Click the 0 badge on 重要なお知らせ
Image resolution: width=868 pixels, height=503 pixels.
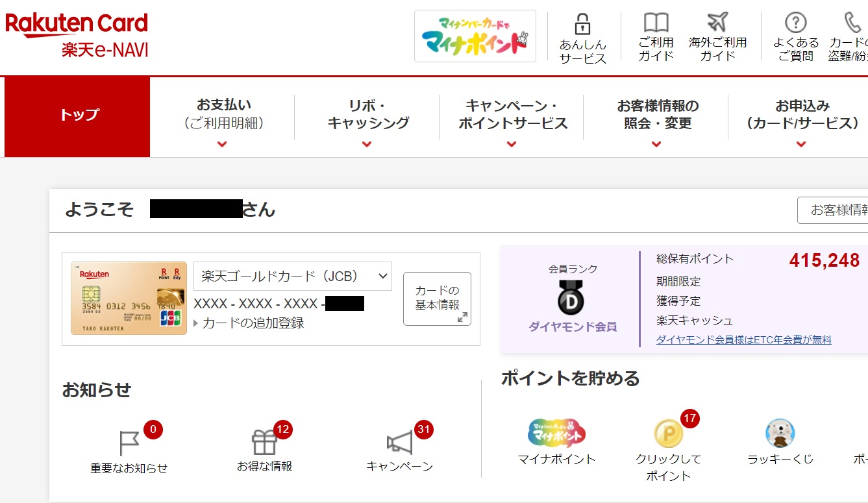coord(153,429)
